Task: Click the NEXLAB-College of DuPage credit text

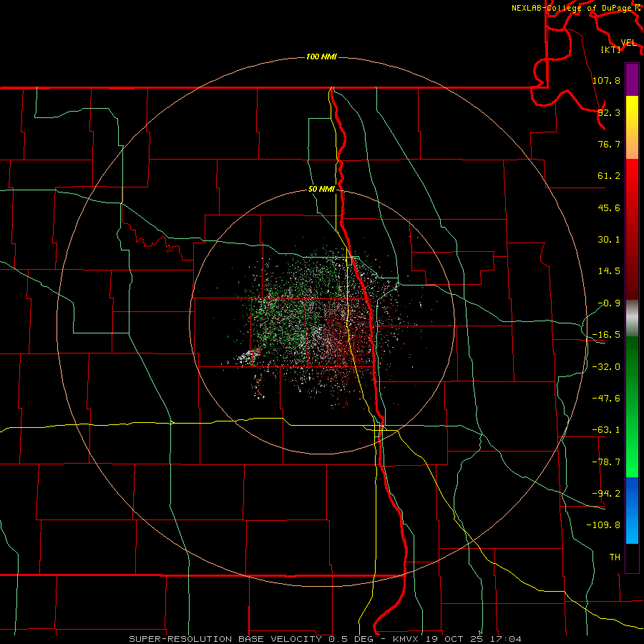Action: pos(573,8)
